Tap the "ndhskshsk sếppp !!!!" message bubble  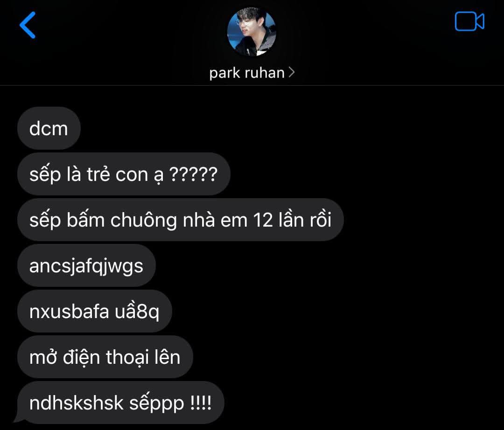[120, 402]
